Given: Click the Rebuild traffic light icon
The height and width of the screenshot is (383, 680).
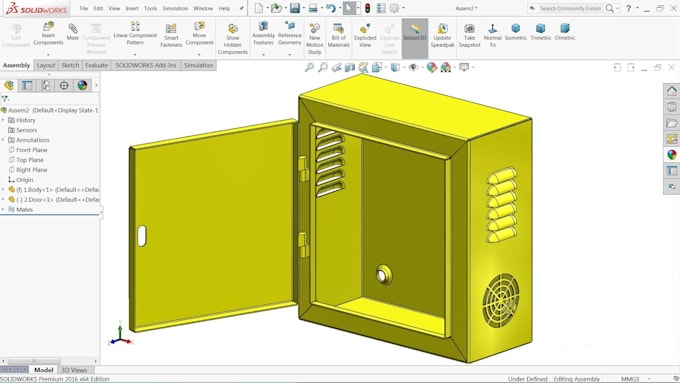Looking at the screenshot, I should [x=367, y=8].
